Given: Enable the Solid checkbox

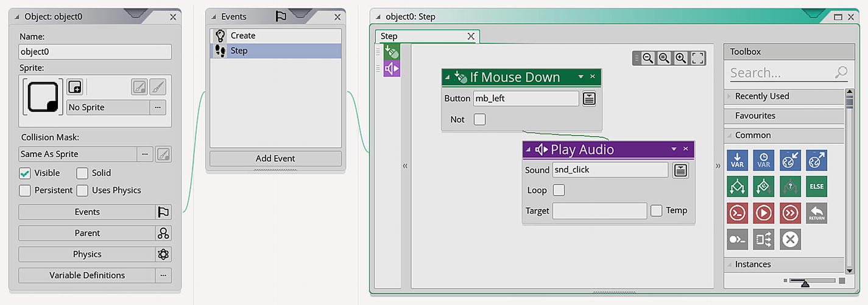Looking at the screenshot, I should (82, 173).
